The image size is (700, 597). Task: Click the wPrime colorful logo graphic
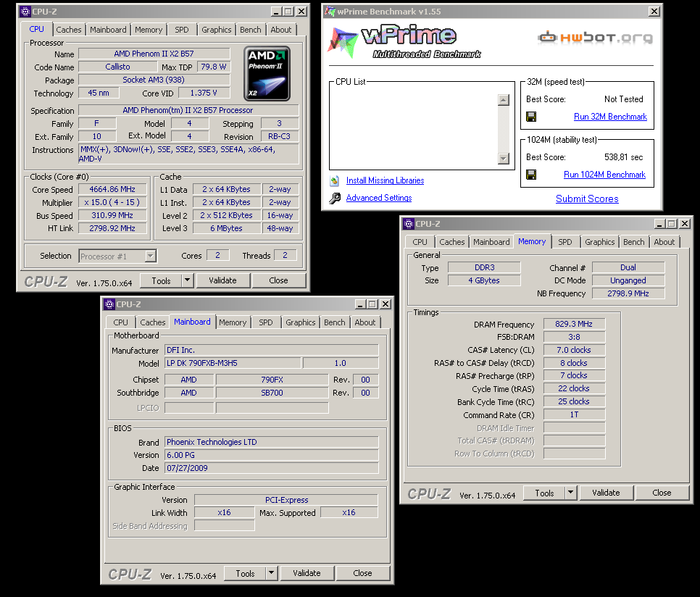[343, 43]
